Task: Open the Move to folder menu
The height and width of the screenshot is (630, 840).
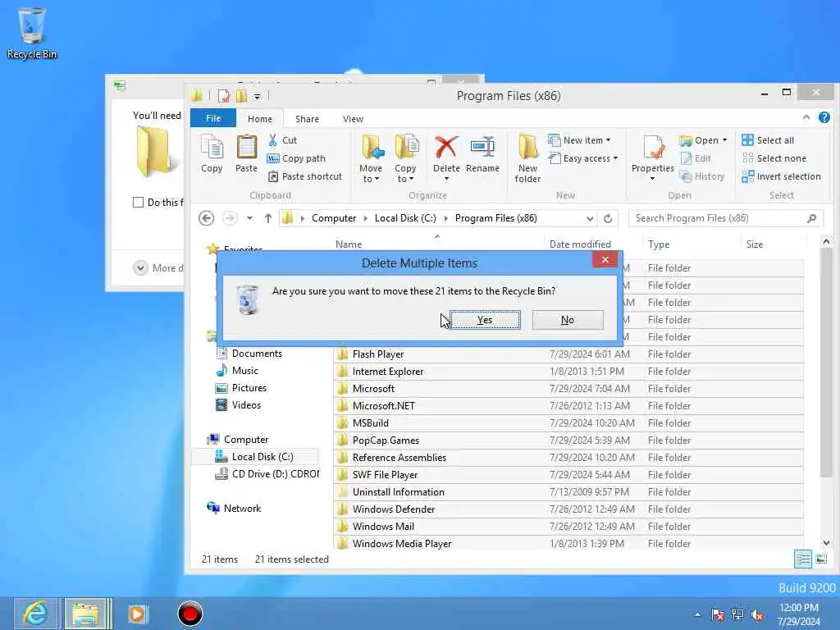Action: [x=371, y=158]
